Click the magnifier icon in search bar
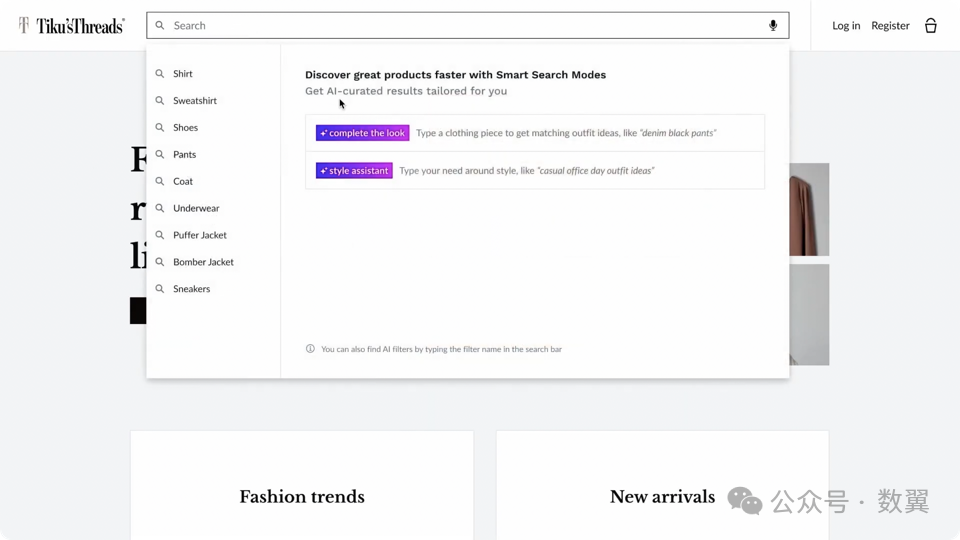The height and width of the screenshot is (540, 960). click(x=160, y=26)
